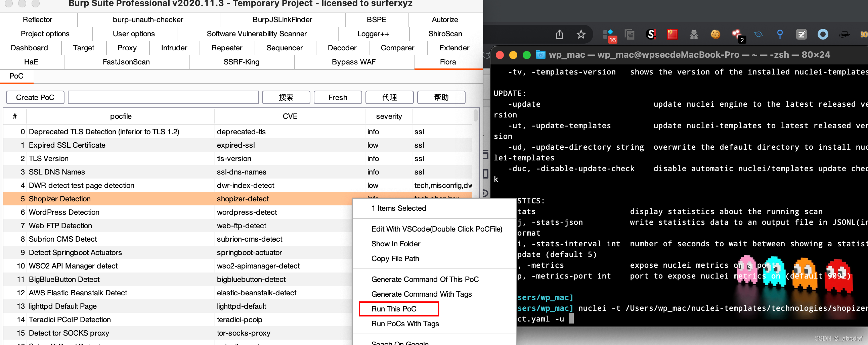This screenshot has height=345, width=868.
Task: Open the gray spy-figure extension icon
Action: pyautogui.click(x=694, y=34)
